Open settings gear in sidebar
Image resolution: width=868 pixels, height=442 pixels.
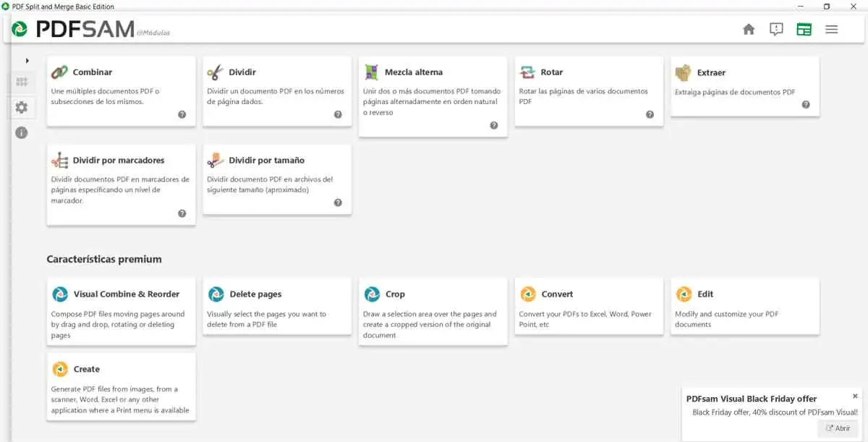coord(22,107)
